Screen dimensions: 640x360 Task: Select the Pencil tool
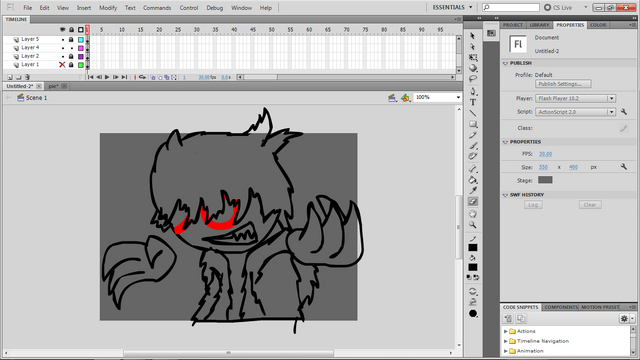[x=473, y=135]
